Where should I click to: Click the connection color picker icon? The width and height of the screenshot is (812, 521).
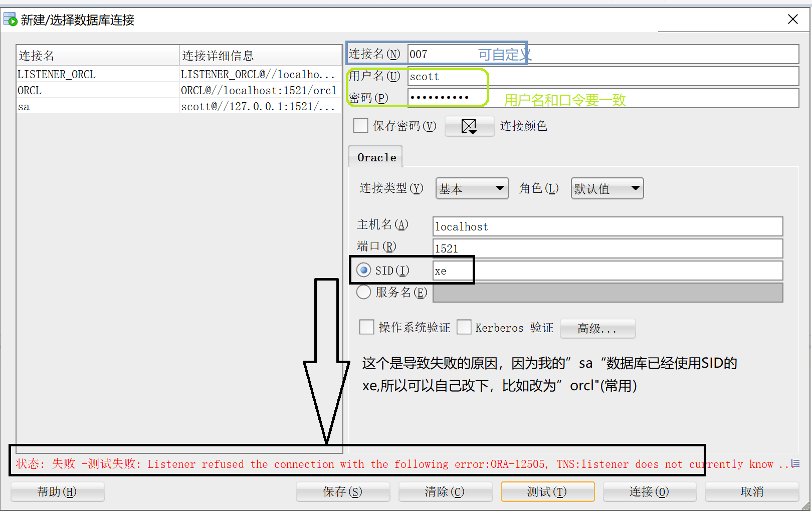[469, 126]
